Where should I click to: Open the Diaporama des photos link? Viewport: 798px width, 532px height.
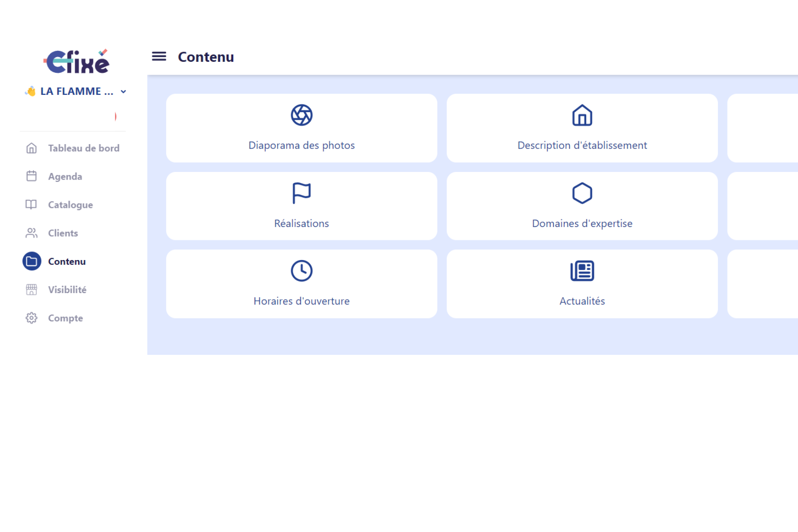[x=301, y=146]
